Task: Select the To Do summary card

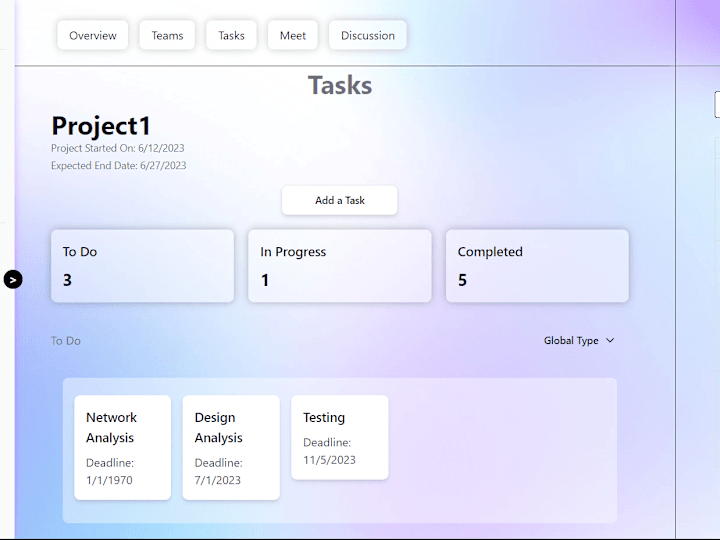Action: click(142, 266)
